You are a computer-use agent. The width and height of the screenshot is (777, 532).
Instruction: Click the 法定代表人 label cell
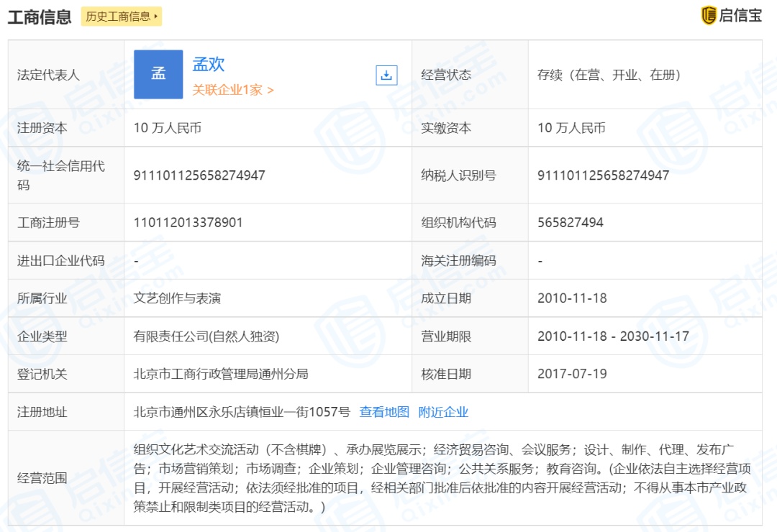66,75
